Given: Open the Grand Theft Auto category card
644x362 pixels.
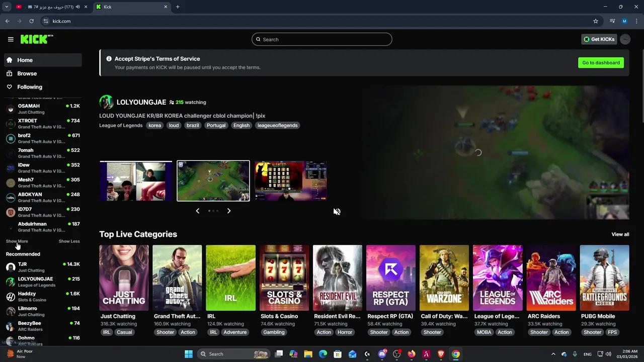Looking at the screenshot, I should point(177,278).
